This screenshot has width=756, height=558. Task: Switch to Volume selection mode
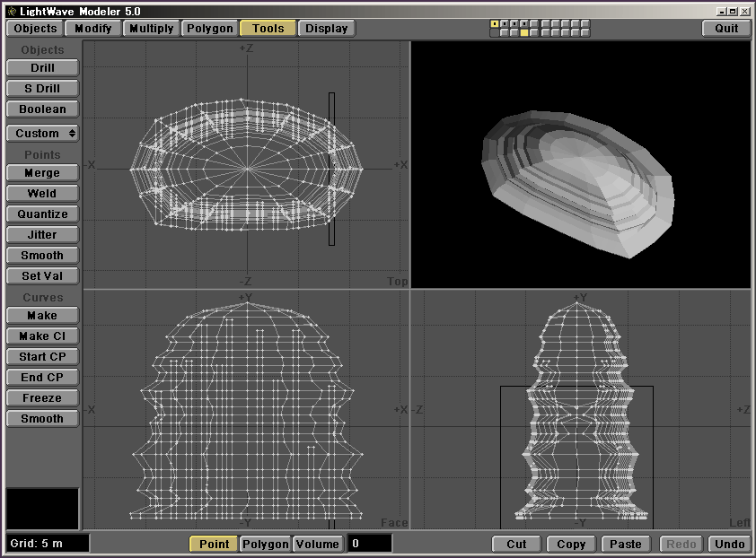[317, 544]
